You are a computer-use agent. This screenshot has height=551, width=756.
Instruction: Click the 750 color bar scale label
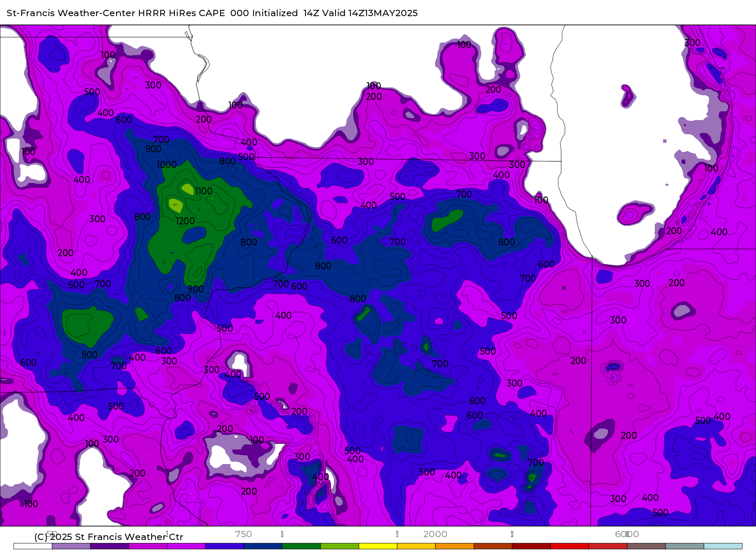(243, 534)
